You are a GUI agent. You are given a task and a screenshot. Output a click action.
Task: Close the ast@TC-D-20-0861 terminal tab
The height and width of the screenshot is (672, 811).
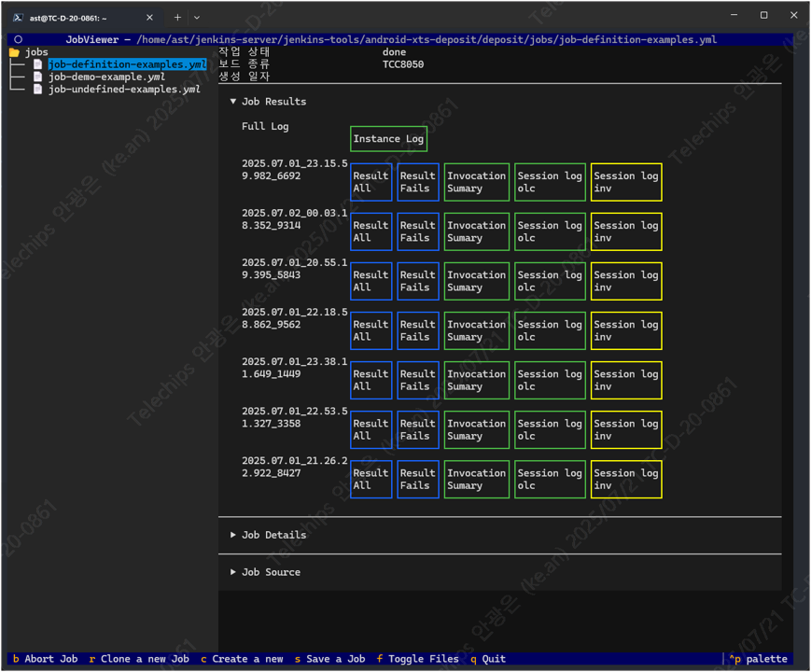click(x=149, y=17)
